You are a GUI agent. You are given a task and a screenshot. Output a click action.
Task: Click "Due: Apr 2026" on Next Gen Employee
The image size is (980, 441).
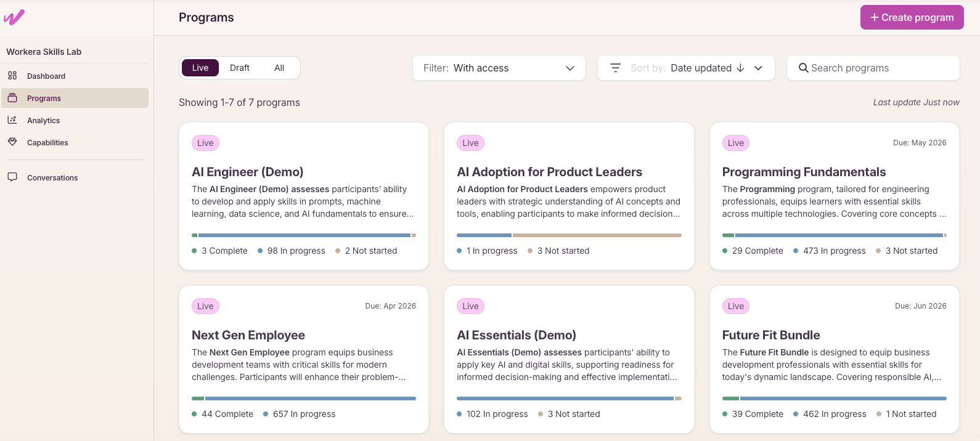[390, 306]
